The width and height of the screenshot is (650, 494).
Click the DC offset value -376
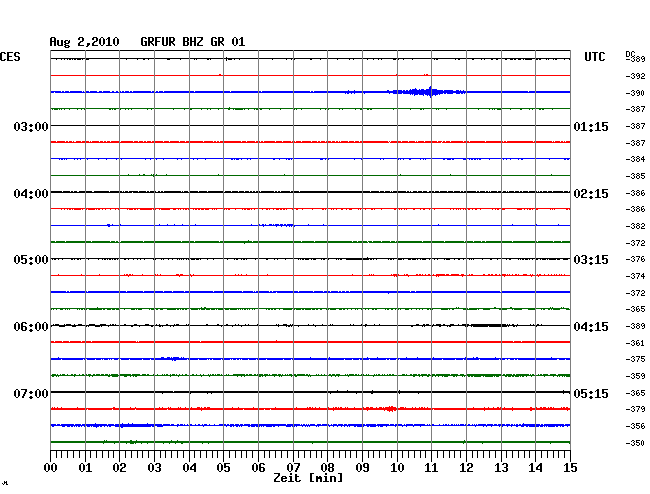click(x=635, y=259)
